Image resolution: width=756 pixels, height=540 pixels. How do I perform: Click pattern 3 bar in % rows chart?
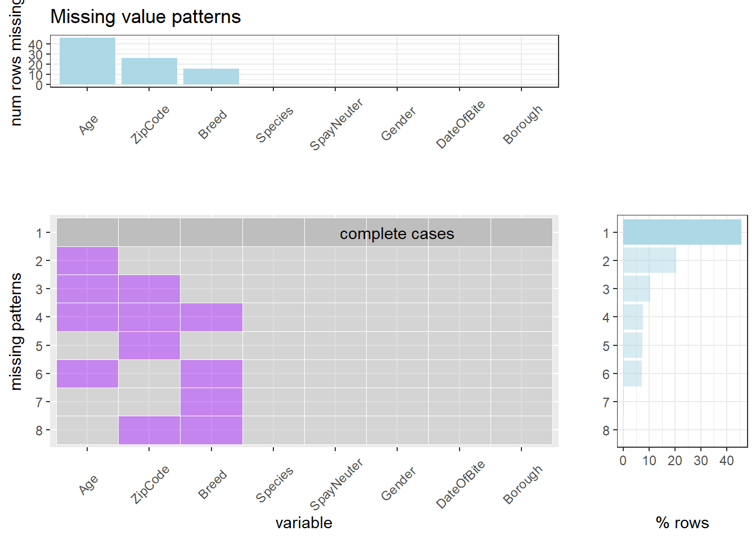636,289
